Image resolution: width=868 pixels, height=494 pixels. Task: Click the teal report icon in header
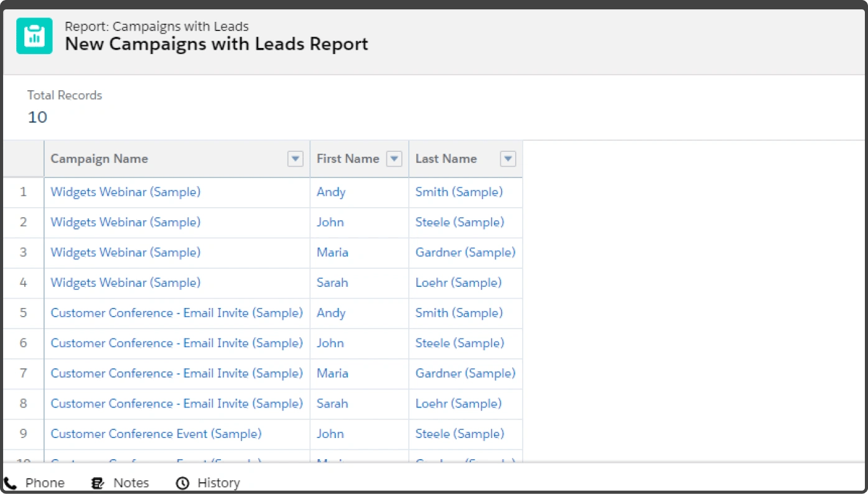point(34,36)
